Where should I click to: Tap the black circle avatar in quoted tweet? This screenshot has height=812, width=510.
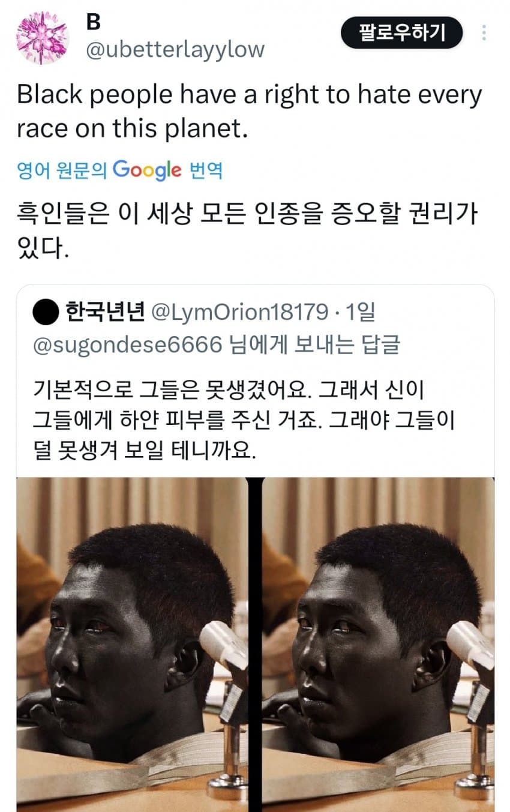[x=46, y=311]
